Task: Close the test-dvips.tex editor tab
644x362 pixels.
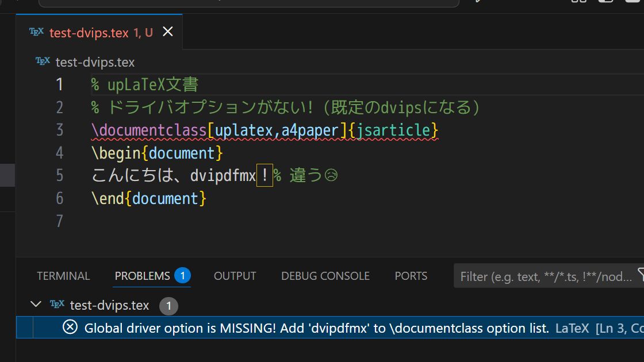Action: pos(167,32)
